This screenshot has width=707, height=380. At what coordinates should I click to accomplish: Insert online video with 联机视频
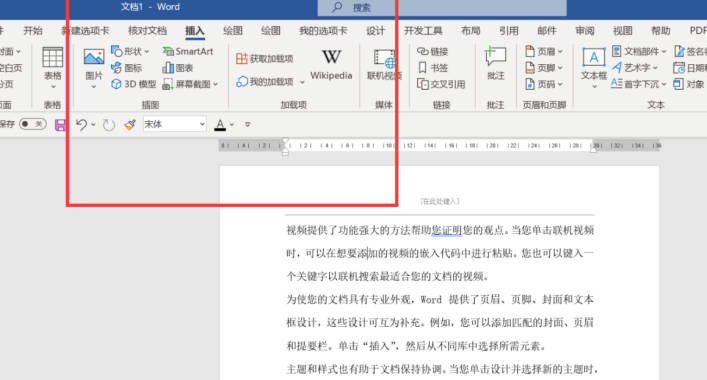(x=384, y=64)
